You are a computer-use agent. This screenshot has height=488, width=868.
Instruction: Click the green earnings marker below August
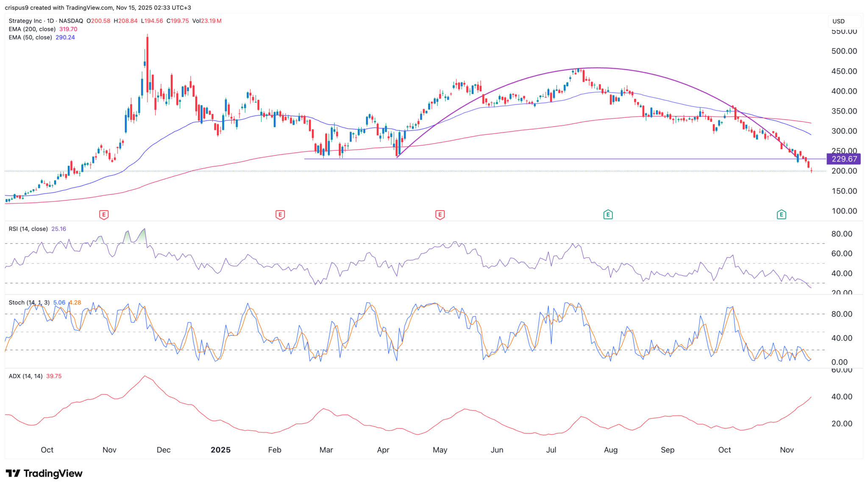pyautogui.click(x=608, y=215)
